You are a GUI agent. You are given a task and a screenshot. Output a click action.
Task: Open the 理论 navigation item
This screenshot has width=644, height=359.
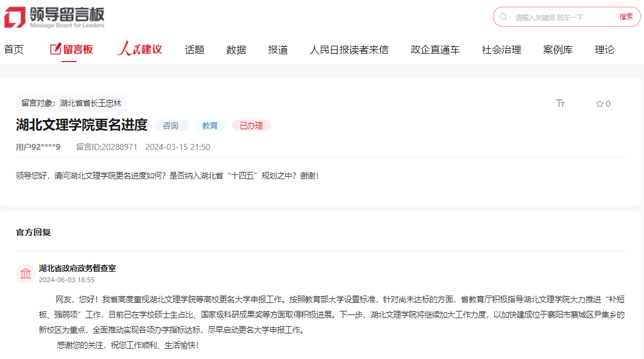(x=604, y=50)
